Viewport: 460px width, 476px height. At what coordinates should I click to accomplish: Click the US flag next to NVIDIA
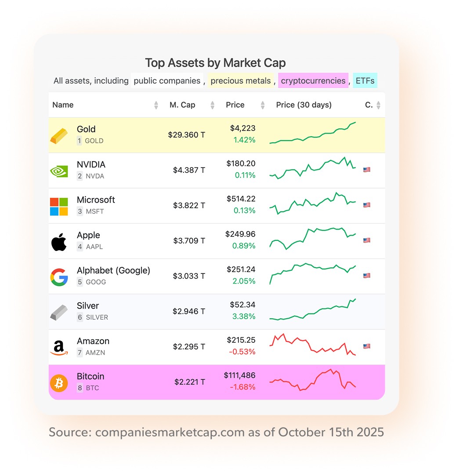366,169
